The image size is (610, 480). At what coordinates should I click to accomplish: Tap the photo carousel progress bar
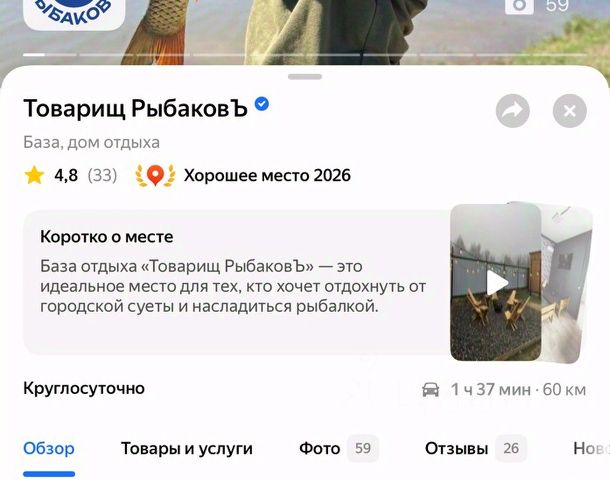[305, 55]
